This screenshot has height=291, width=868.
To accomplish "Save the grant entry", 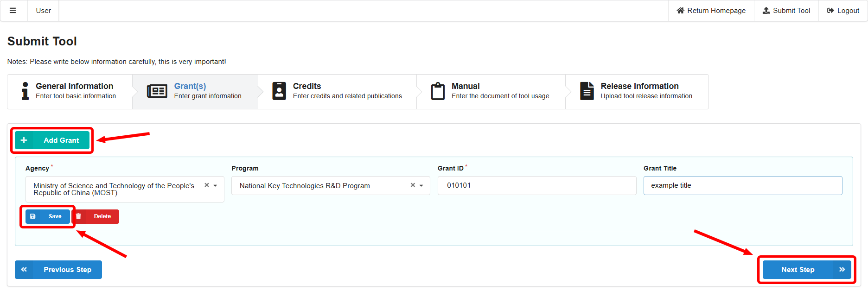I will coord(48,216).
